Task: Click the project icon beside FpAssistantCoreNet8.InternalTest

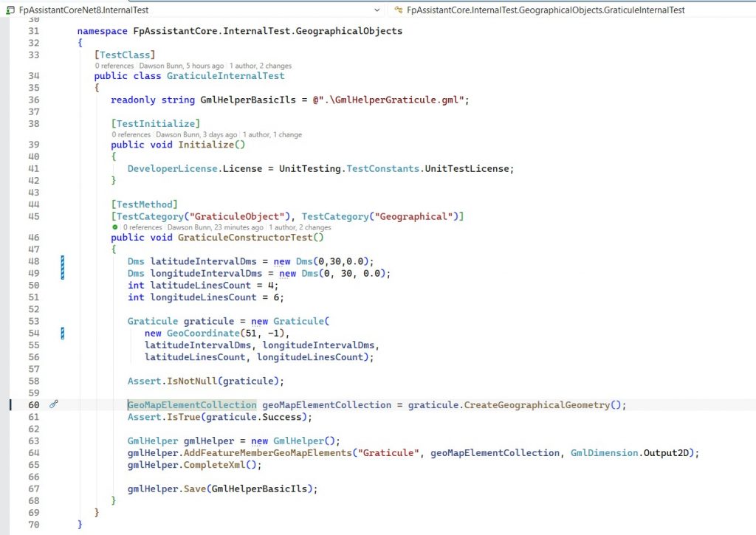Action: [x=10, y=10]
